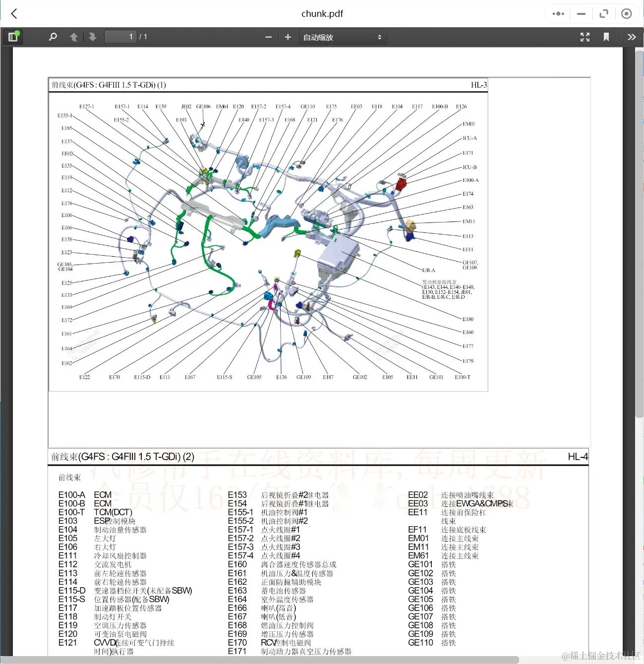Go back with the top-left arrow
This screenshot has width=644, height=664.
pyautogui.click(x=14, y=13)
